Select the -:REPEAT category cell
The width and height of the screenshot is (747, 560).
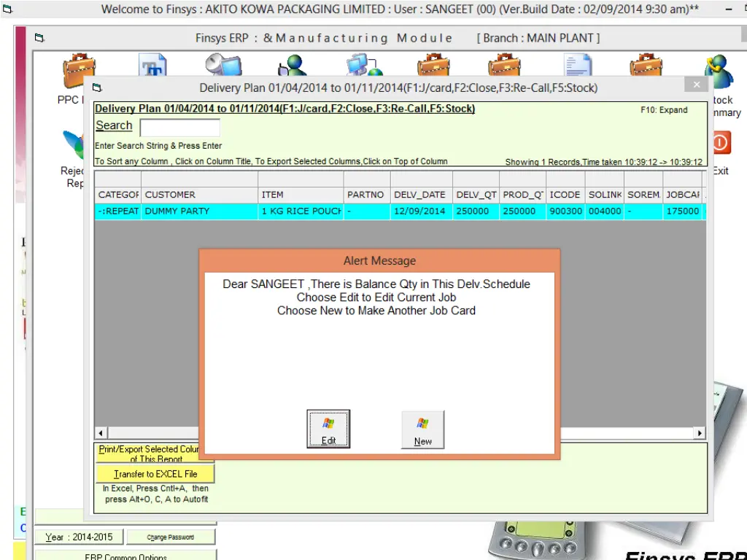coord(117,211)
